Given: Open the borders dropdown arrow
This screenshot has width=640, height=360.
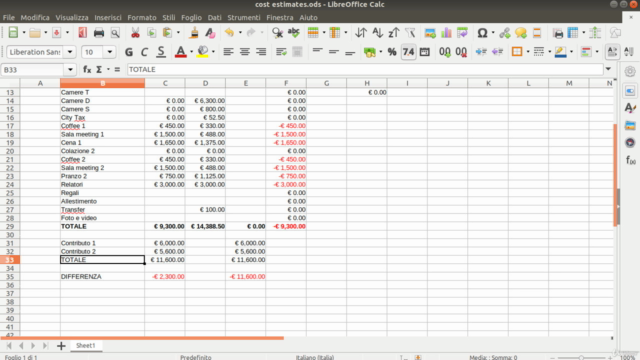Looking at the screenshot, I should pos(528,52).
